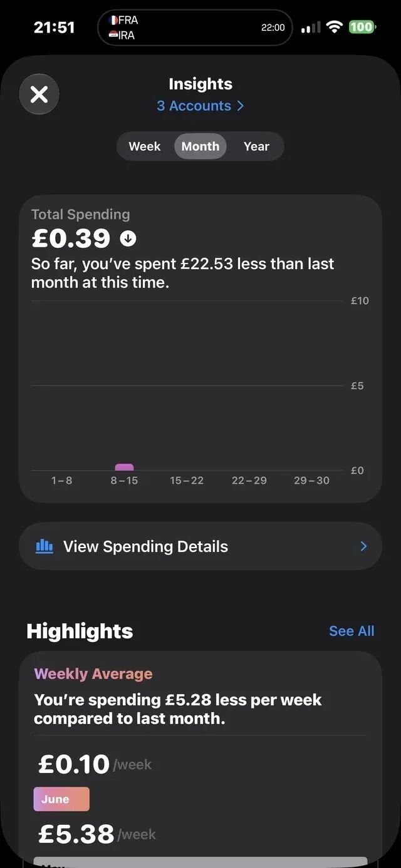Tap the pink 8–15 spending bar
Screen dimensions: 401x868
point(124,467)
